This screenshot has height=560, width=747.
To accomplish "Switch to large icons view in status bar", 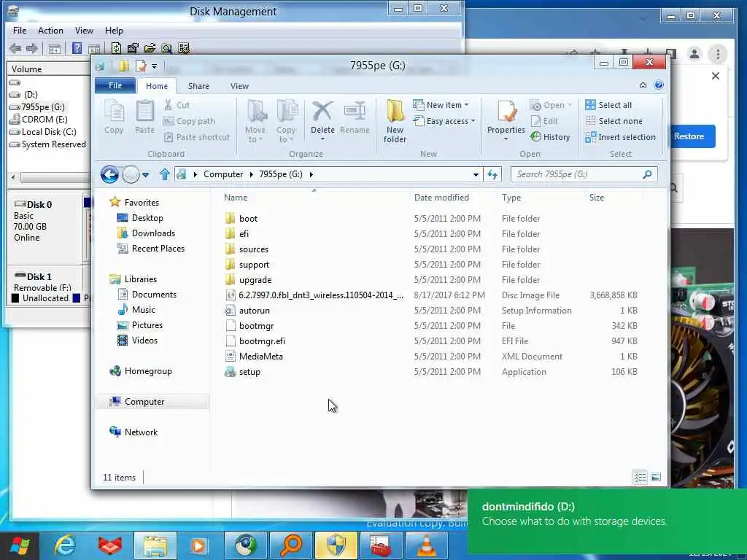I will click(656, 477).
